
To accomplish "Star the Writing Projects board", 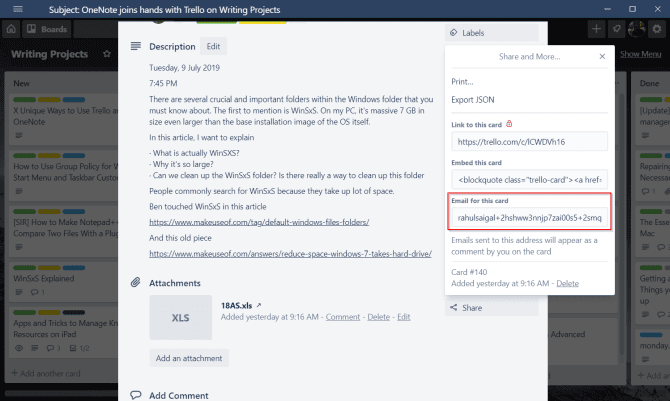I will pyautogui.click(x=107, y=54).
